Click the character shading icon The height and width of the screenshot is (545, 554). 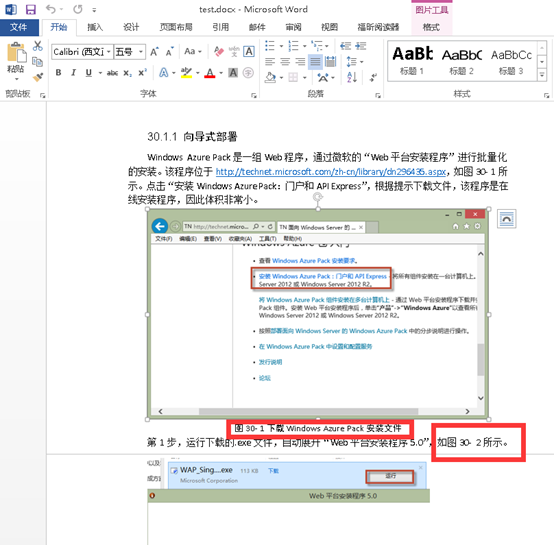pyautogui.click(x=233, y=73)
